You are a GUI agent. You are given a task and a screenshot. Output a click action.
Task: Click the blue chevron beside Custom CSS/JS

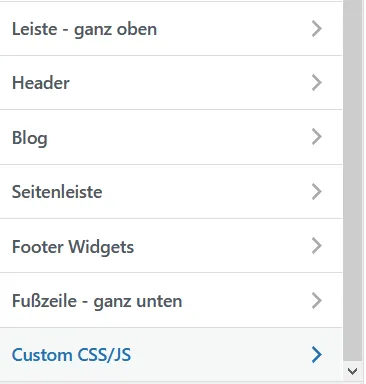pyautogui.click(x=317, y=354)
